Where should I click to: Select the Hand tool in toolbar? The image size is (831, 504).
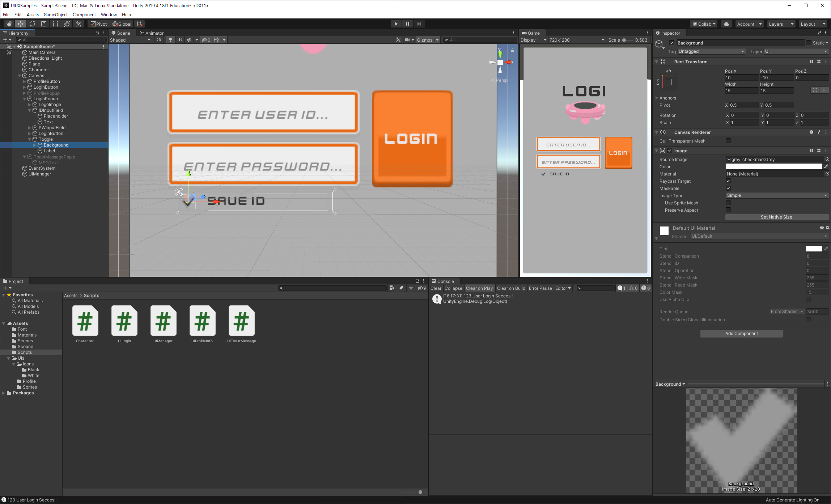click(9, 24)
